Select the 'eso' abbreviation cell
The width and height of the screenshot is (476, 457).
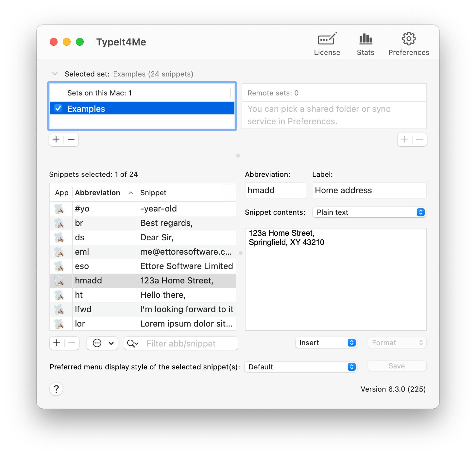pyautogui.click(x=105, y=266)
